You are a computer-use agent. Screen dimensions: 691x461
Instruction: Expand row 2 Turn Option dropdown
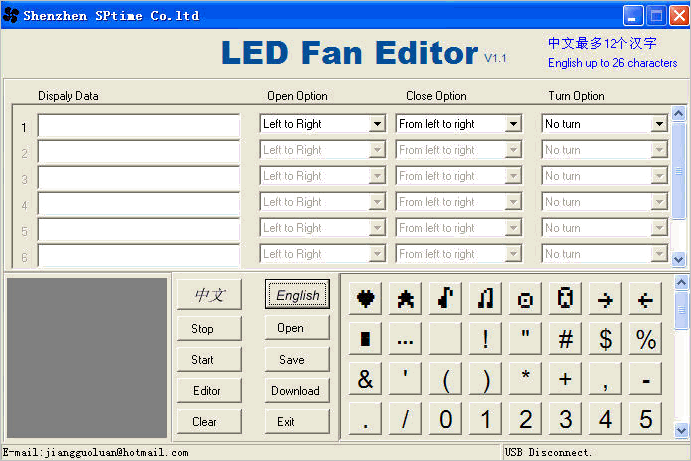pyautogui.click(x=659, y=150)
